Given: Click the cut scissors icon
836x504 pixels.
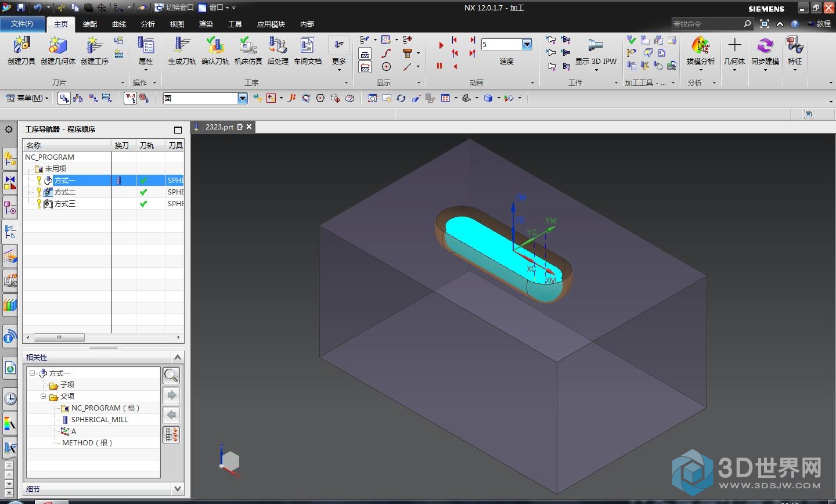Looking at the screenshot, I should click(62, 8).
